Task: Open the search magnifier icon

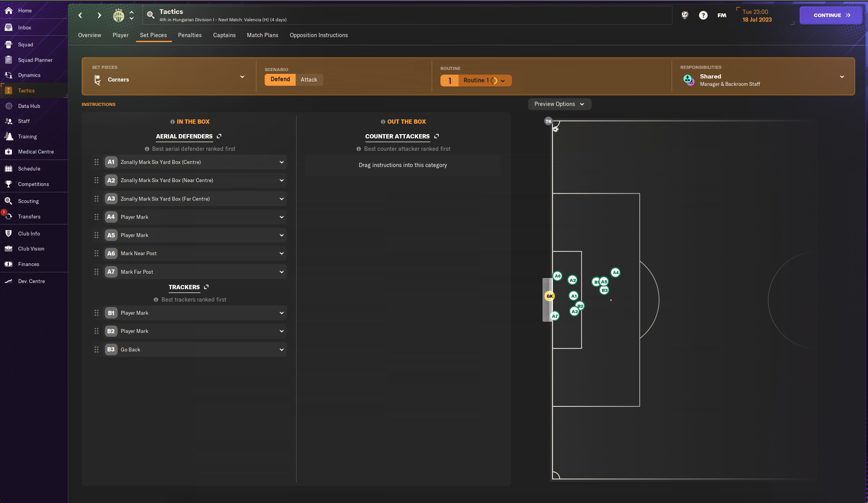Action: [x=151, y=15]
